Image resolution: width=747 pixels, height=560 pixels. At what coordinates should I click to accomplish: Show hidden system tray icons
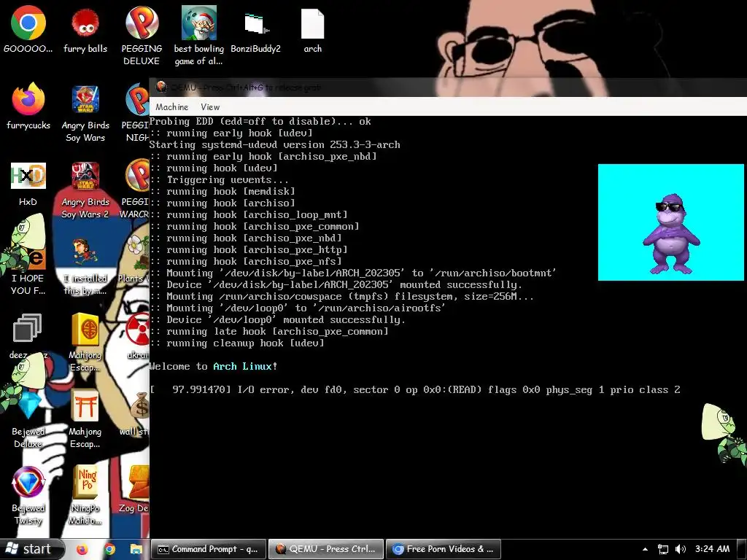[645, 549]
